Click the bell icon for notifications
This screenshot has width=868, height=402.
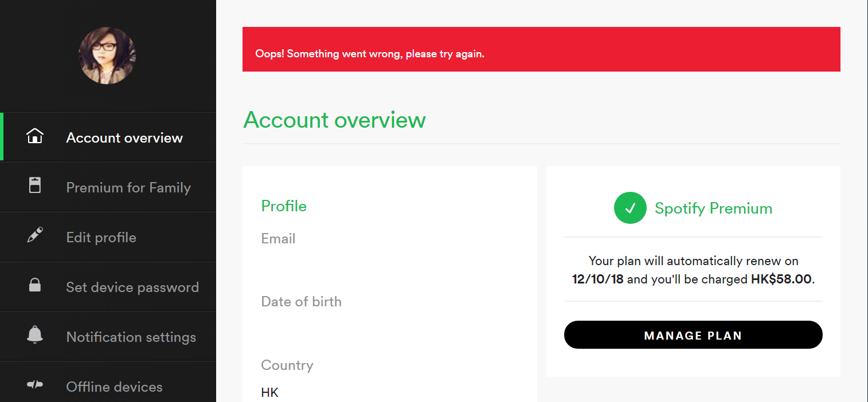[35, 334]
